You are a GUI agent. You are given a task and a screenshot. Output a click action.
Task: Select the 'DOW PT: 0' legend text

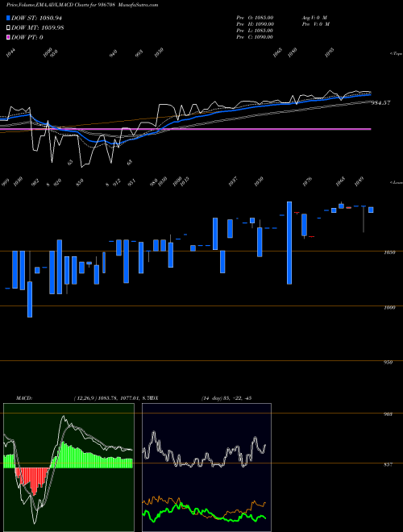tap(27, 37)
